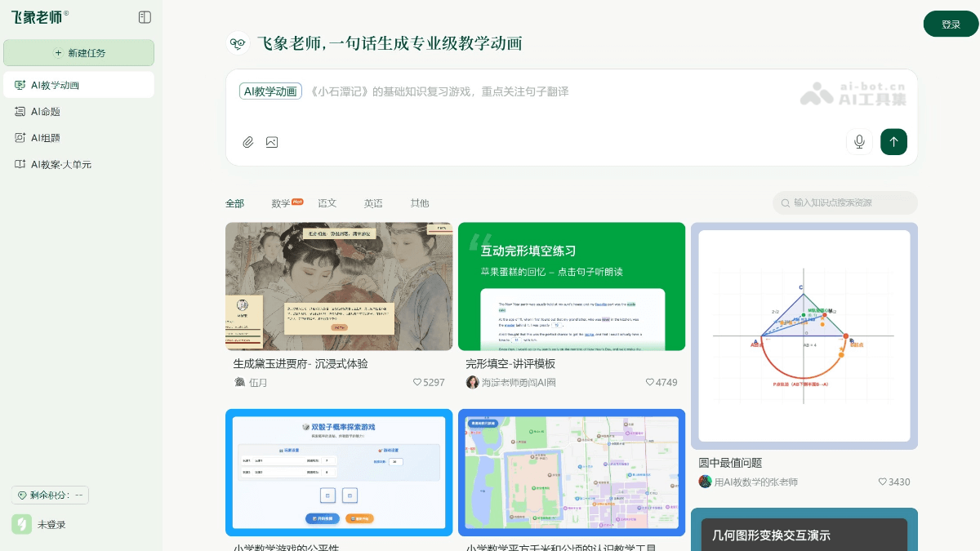The height and width of the screenshot is (551, 980).
Task: Open the 圆中最值问题 example card
Action: click(804, 335)
